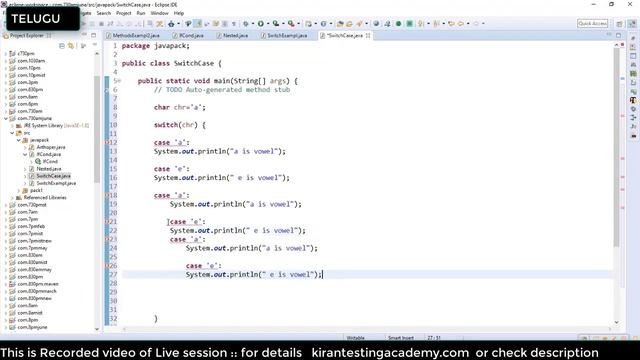
Task: Select SwitchExampl.java in project tree
Action: pyautogui.click(x=56, y=183)
